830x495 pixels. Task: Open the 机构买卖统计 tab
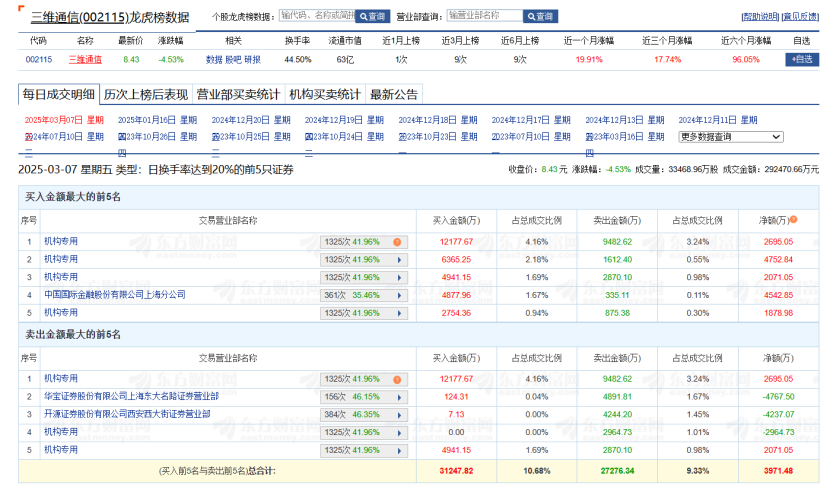(324, 95)
